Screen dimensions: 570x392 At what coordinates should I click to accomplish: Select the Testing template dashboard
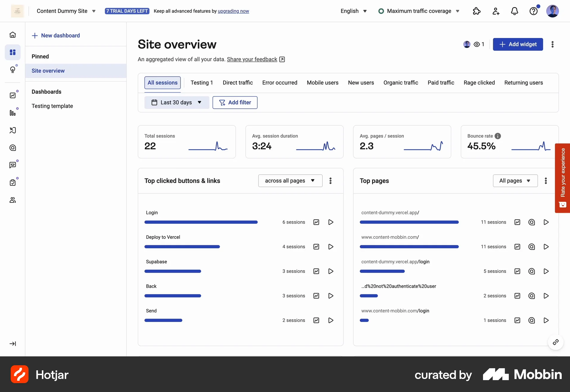[52, 106]
